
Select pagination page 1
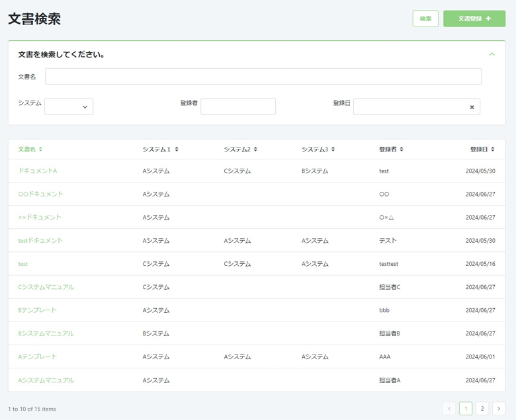coord(466,409)
